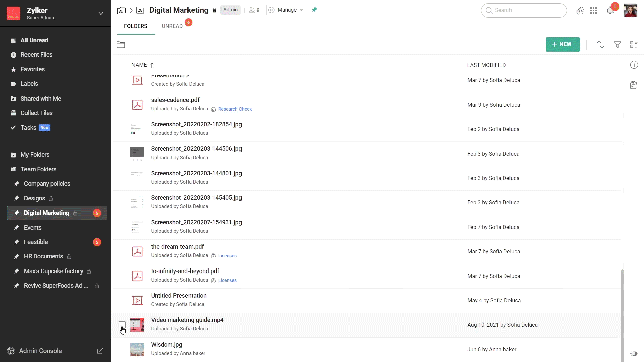Open Team Folders
The width and height of the screenshot is (644, 362).
[x=39, y=169]
